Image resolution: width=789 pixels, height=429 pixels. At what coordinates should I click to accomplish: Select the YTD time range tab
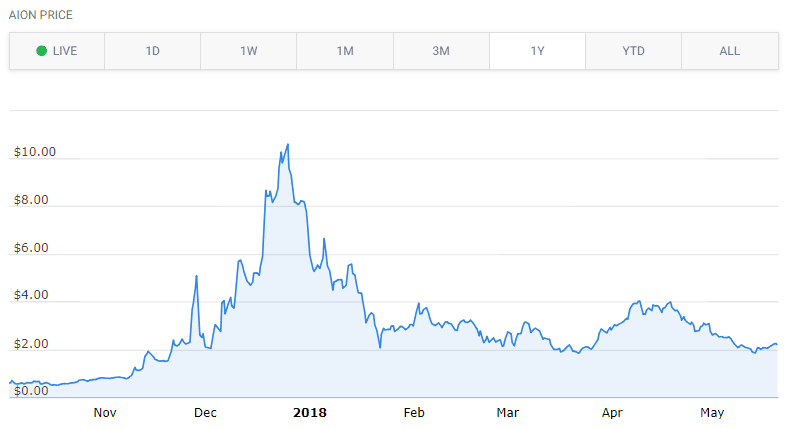click(x=633, y=51)
